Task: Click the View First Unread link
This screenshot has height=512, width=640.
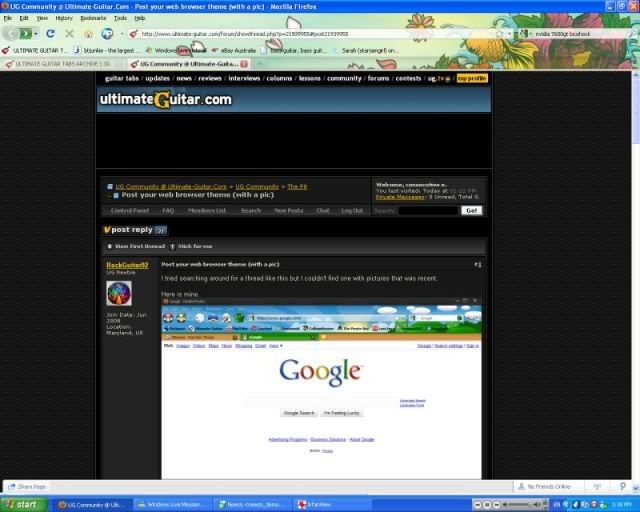Action: (136, 246)
